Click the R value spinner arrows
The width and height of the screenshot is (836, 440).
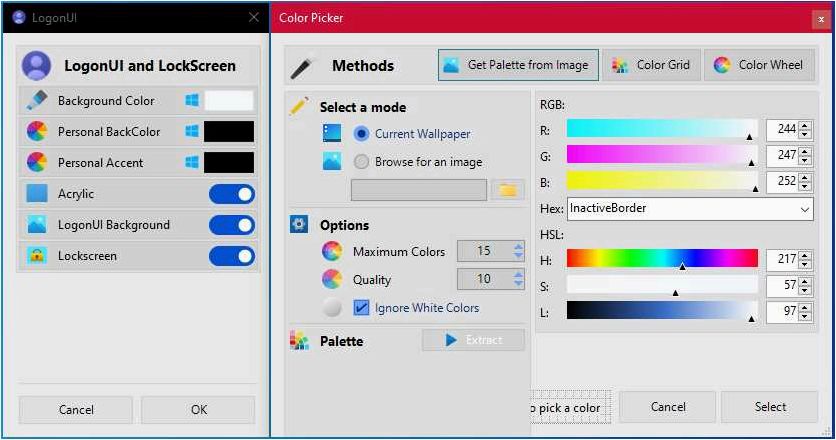(x=805, y=130)
